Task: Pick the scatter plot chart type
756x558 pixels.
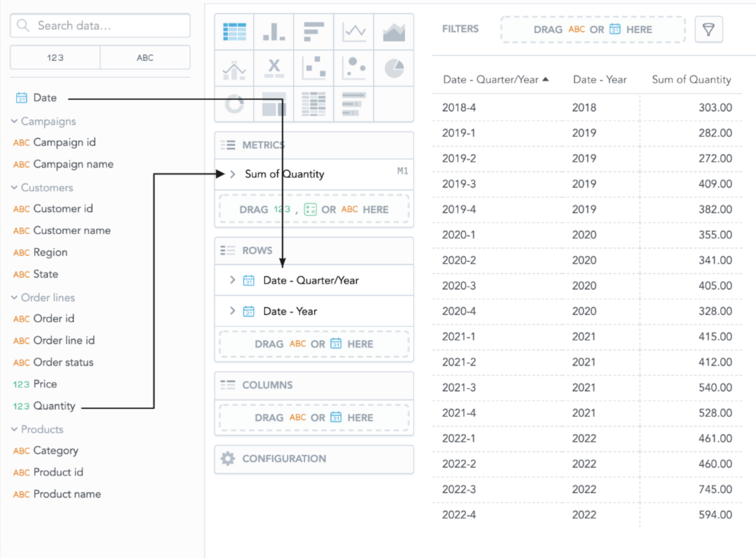Action: coord(314,68)
